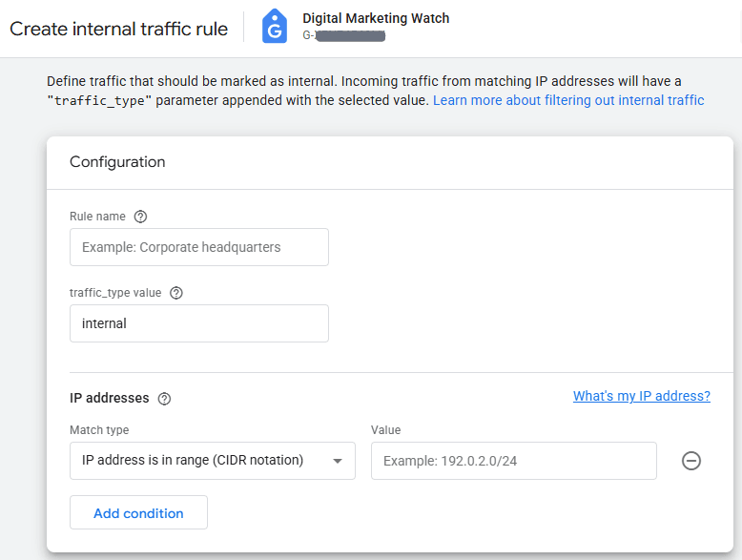Click the Value label above the IP field
Viewport: 742px width, 560px height.
[x=385, y=430]
